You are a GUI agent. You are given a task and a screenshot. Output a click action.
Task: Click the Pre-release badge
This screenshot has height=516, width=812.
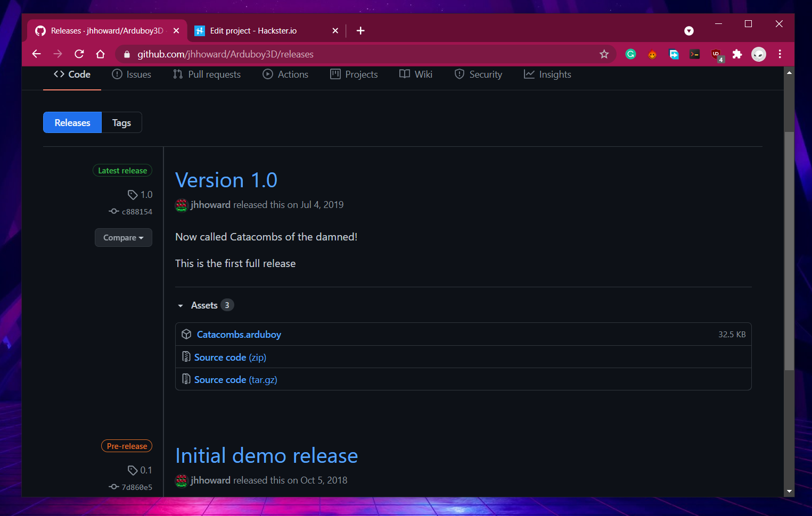coord(127,446)
